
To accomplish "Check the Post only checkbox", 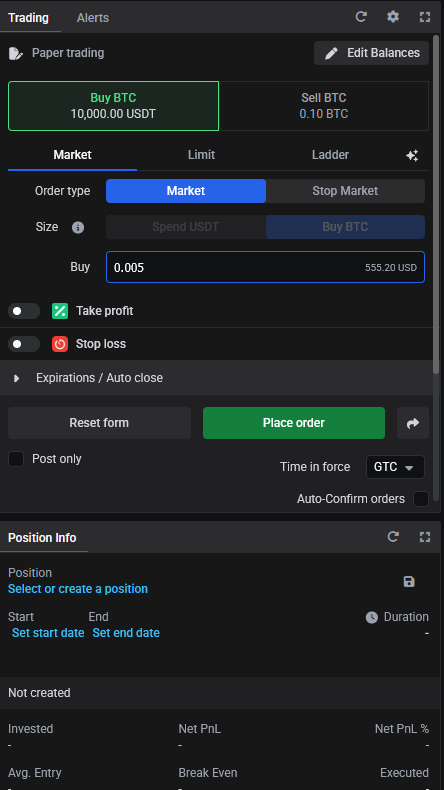I will [16, 459].
